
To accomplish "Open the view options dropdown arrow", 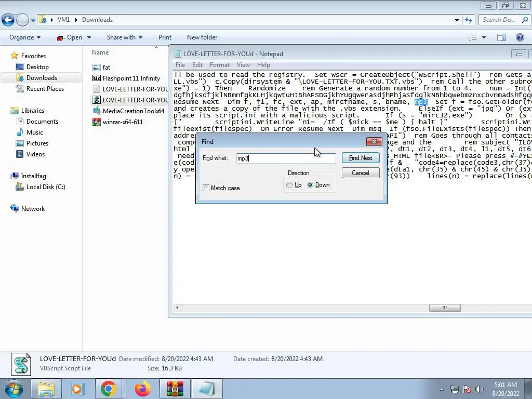I will (484, 37).
